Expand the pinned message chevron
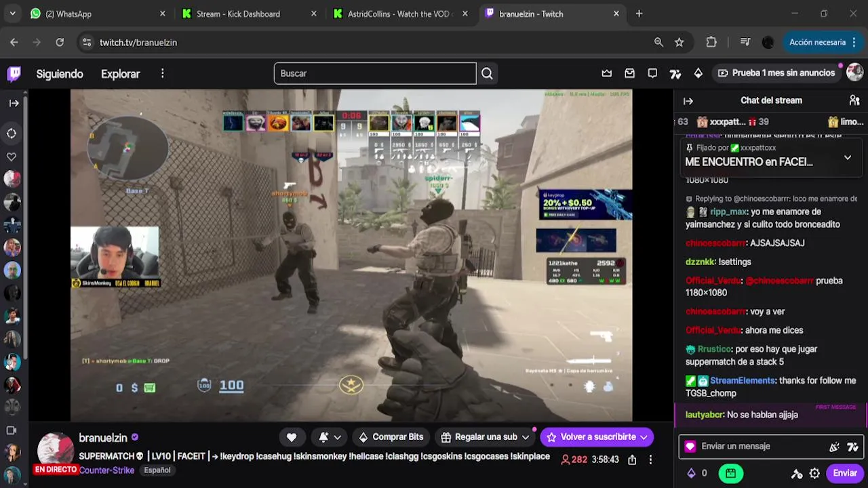This screenshot has width=868, height=488. point(848,157)
